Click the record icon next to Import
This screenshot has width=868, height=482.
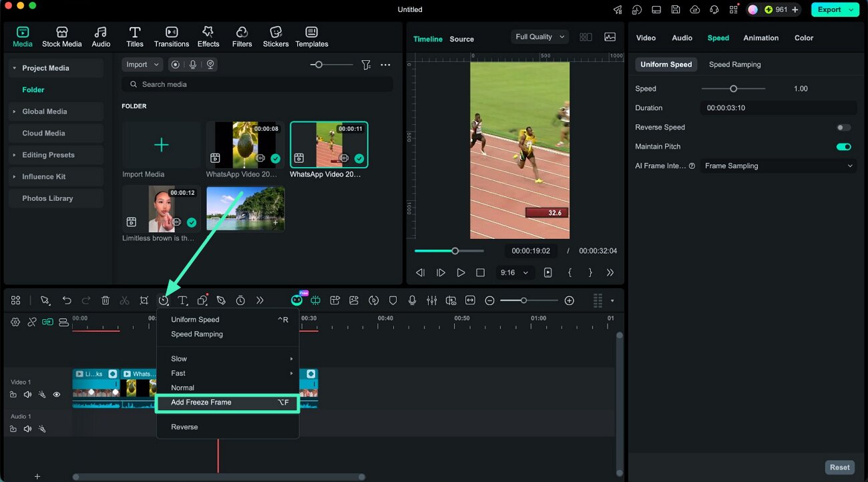(x=175, y=64)
